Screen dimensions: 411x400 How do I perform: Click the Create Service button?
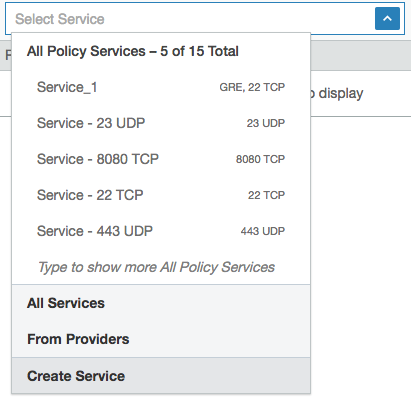point(161,376)
